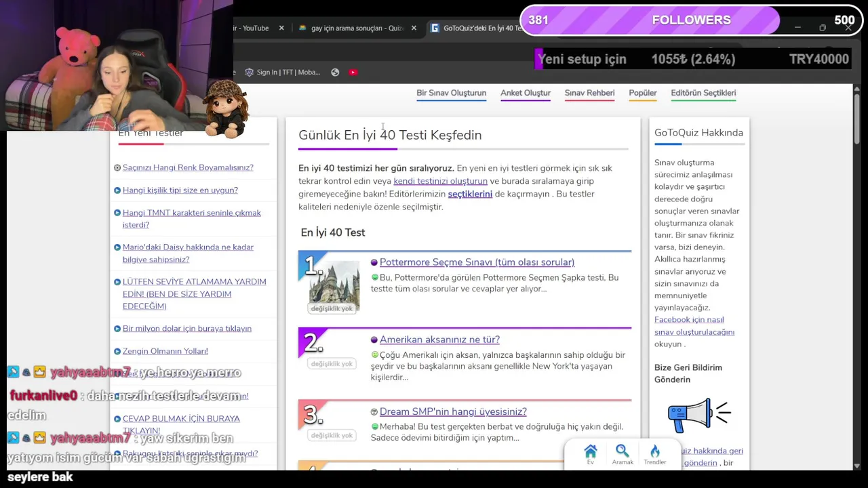The height and width of the screenshot is (488, 868).
Task: Click furkanlive0 chat message username
Action: tap(43, 396)
